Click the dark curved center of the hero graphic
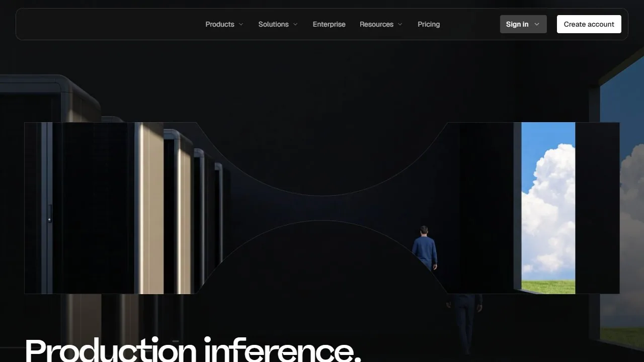 click(x=322, y=208)
